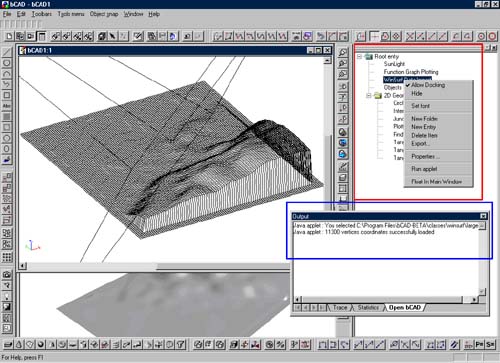Screen dimensions: 500x363
Task: Click bCAD1:1 vertical scroll up arrow
Action: click(327, 60)
